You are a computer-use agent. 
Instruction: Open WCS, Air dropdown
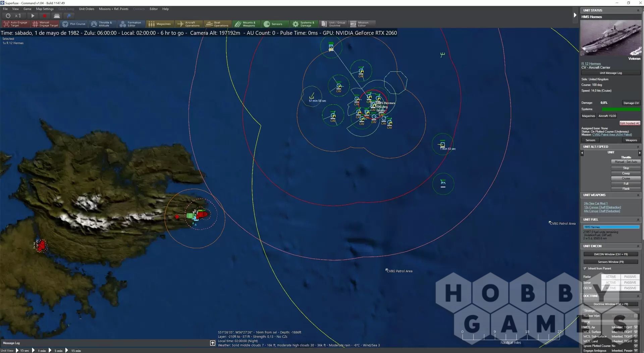click(636, 327)
